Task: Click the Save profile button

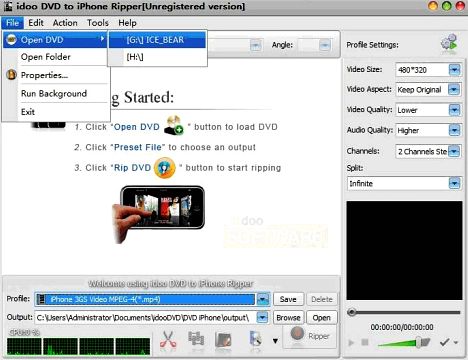Action: point(288,299)
